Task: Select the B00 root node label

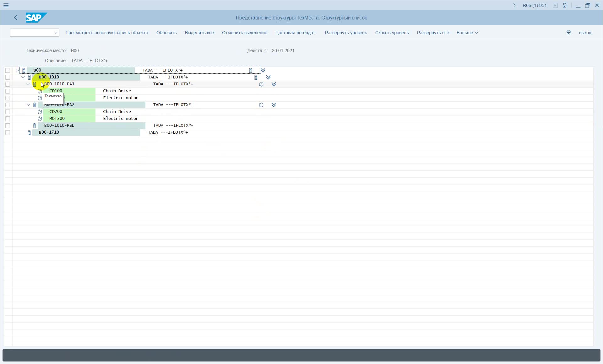Action: (37, 70)
